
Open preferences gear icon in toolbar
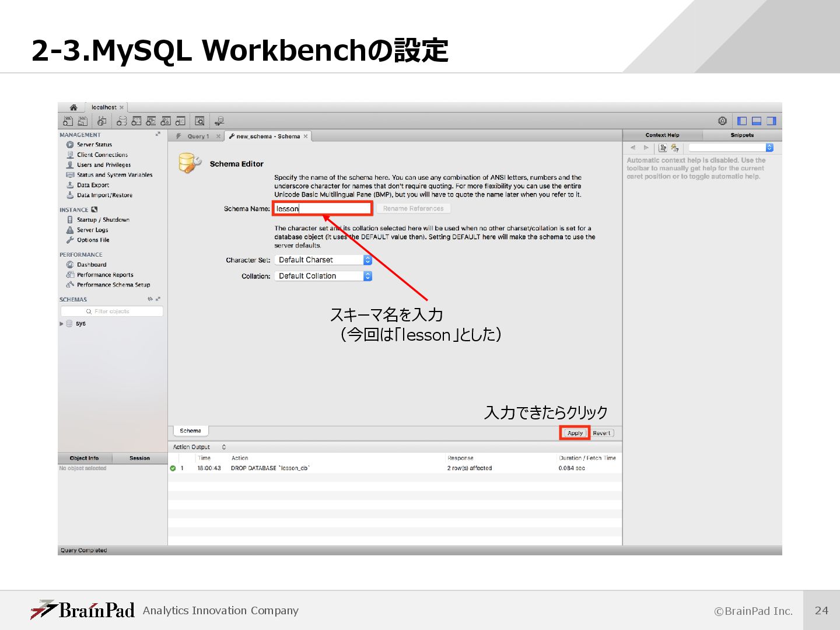pyautogui.click(x=722, y=121)
